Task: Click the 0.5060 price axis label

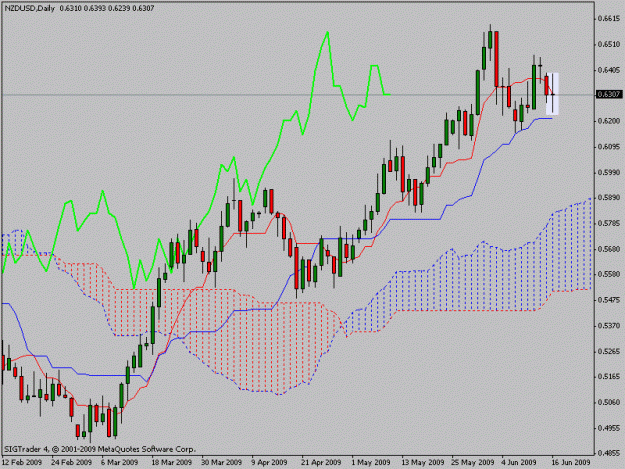Action: pyautogui.click(x=610, y=402)
